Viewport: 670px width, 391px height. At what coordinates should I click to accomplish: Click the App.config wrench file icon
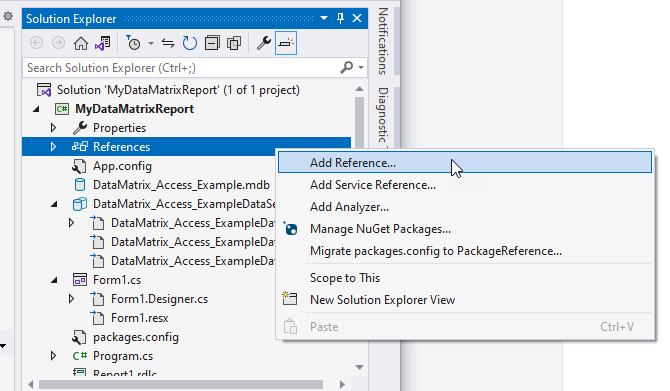pos(79,166)
